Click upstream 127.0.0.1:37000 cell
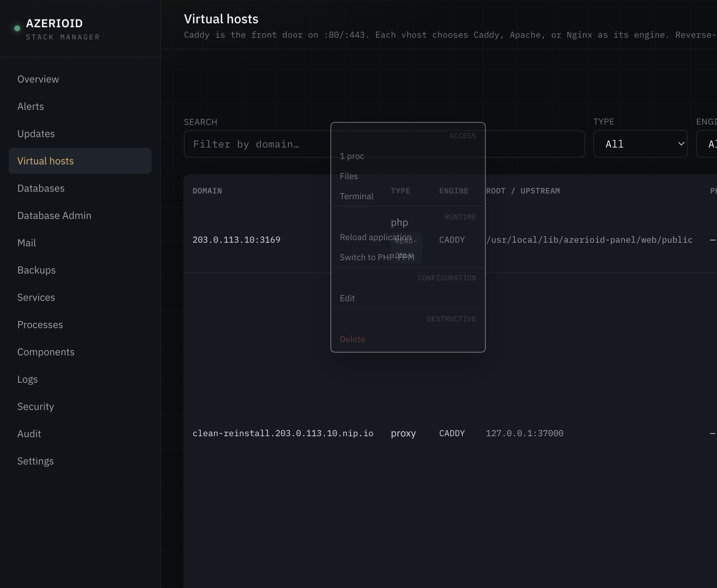This screenshot has height=588, width=717. click(524, 433)
